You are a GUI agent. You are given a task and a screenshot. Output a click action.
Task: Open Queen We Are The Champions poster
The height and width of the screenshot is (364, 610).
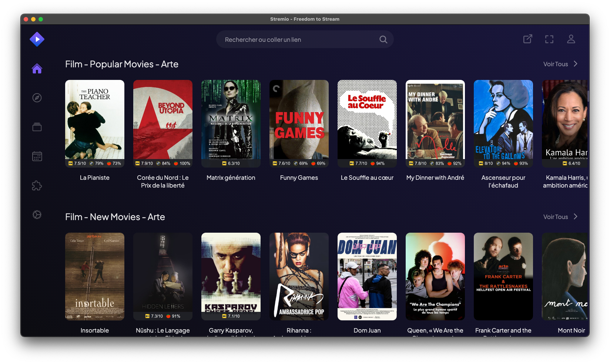point(435,276)
